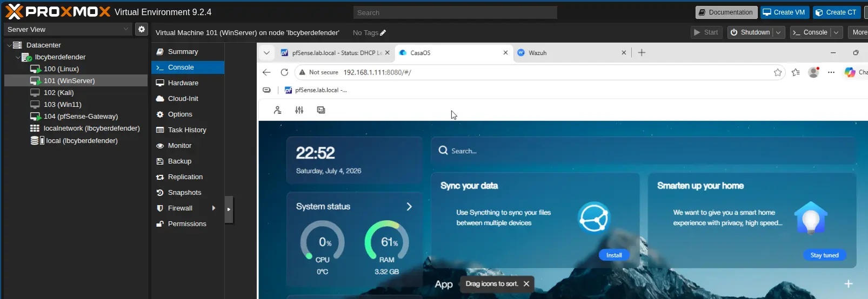
Task: Click the CasaOS account user icon
Action: 278,110
